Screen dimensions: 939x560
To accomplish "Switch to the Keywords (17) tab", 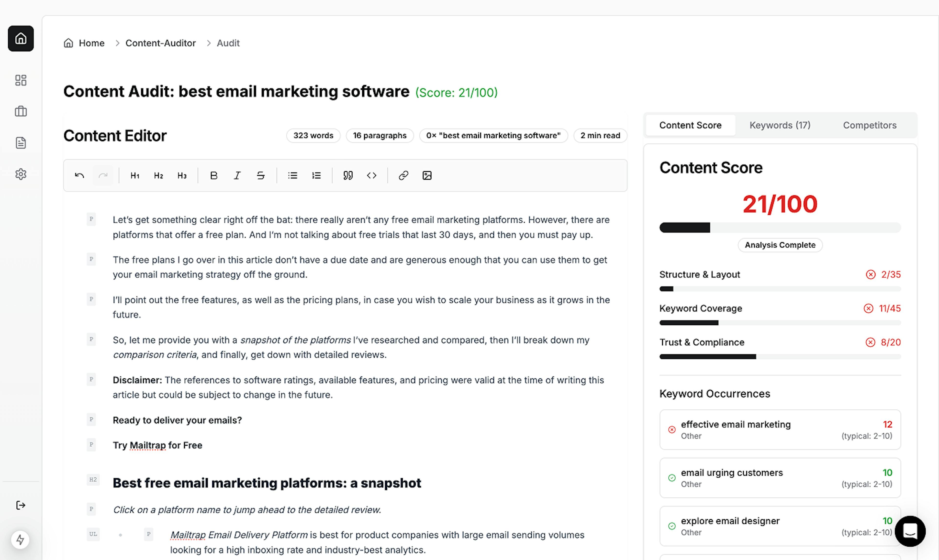I will 780,125.
